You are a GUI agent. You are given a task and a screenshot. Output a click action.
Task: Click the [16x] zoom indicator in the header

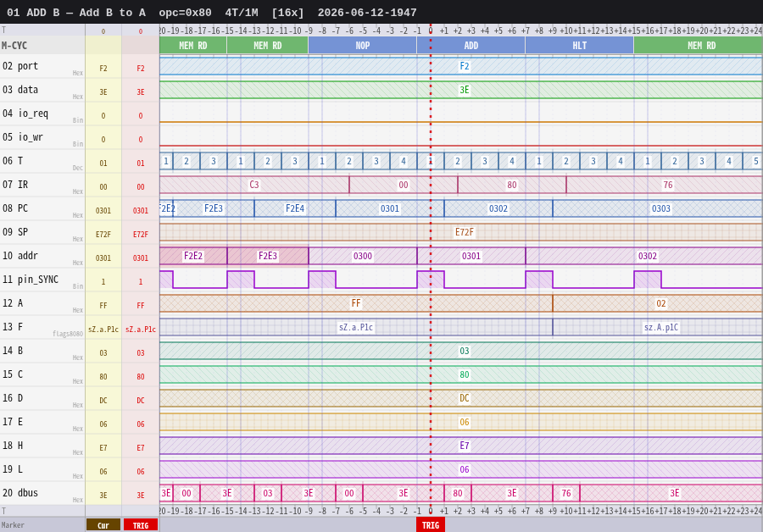(287, 13)
